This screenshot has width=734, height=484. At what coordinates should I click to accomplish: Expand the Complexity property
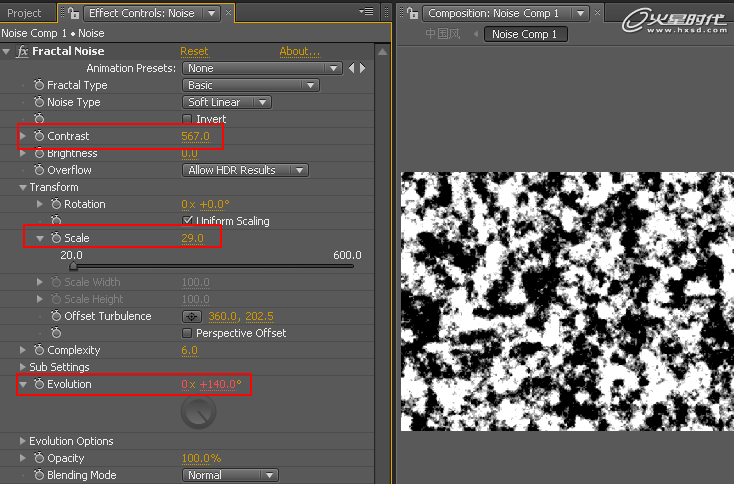pos(22,350)
